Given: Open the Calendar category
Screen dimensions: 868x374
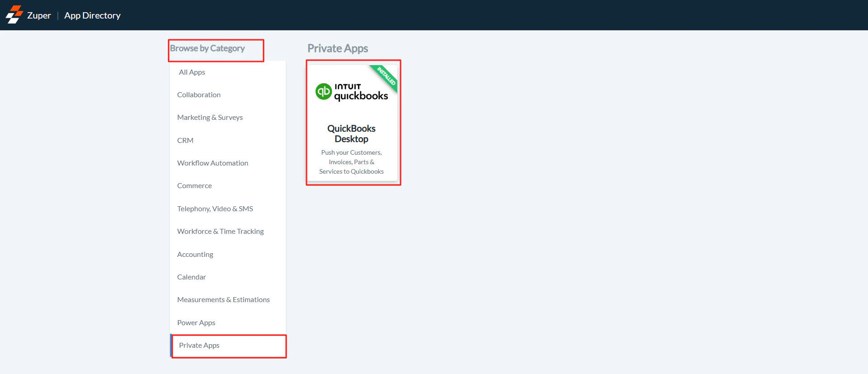Looking at the screenshot, I should (x=228, y=277).
